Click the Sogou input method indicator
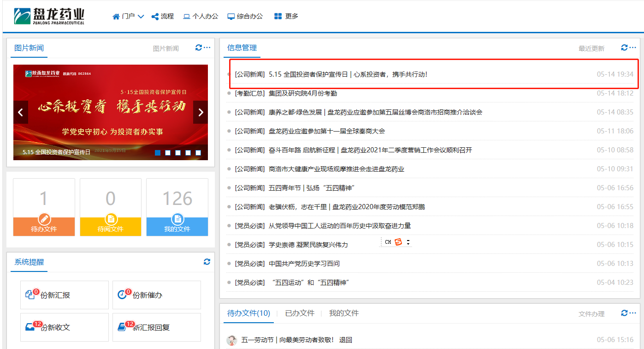Image resolution: width=644 pixels, height=349 pixels. pyautogui.click(x=398, y=242)
